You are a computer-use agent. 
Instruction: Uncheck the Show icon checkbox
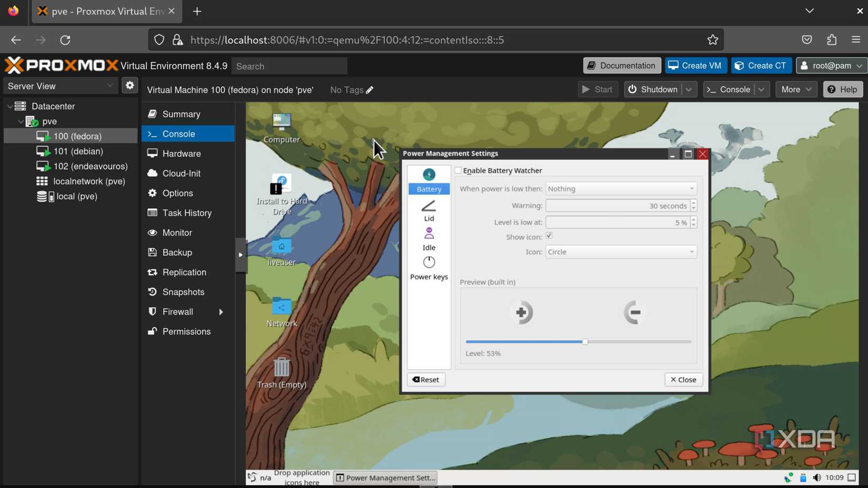coord(549,236)
